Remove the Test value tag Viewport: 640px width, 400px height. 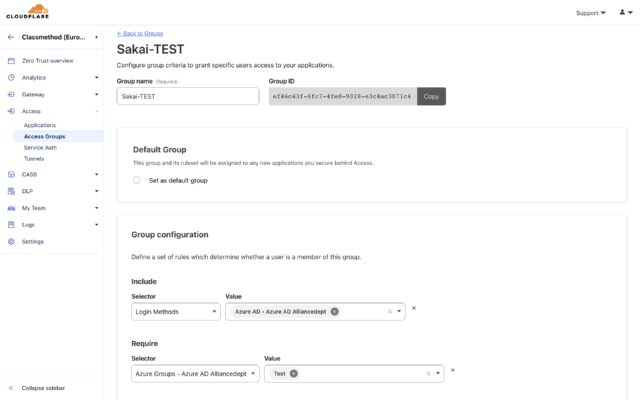tap(293, 373)
